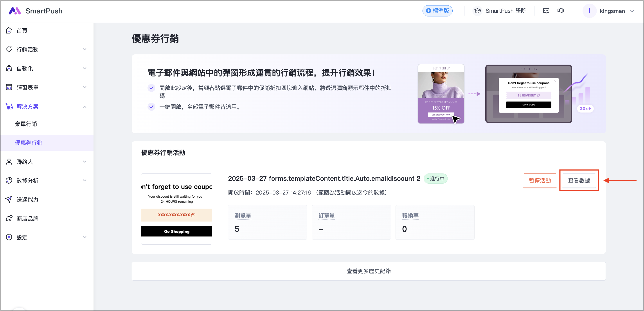Open the 彈窗表單 popup forms icon
Screen dimensions: 644x311
9,87
